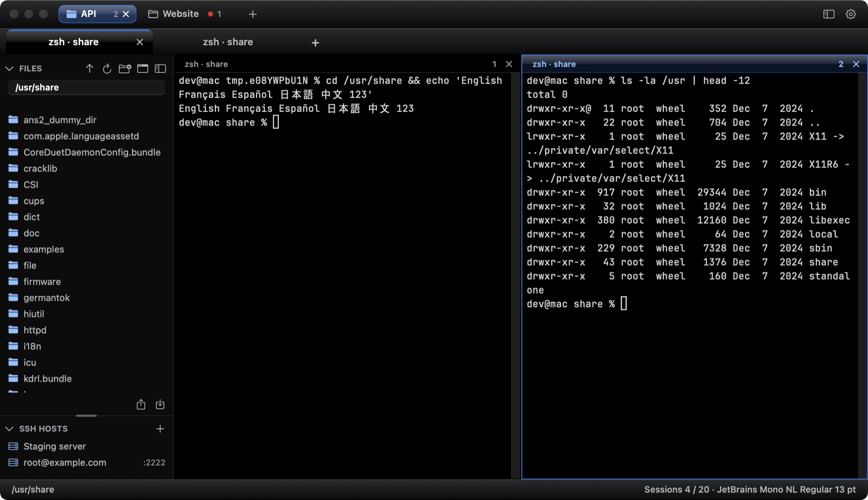Collapse the SSH HOSTS section
The height and width of the screenshot is (500, 868).
[x=9, y=429]
